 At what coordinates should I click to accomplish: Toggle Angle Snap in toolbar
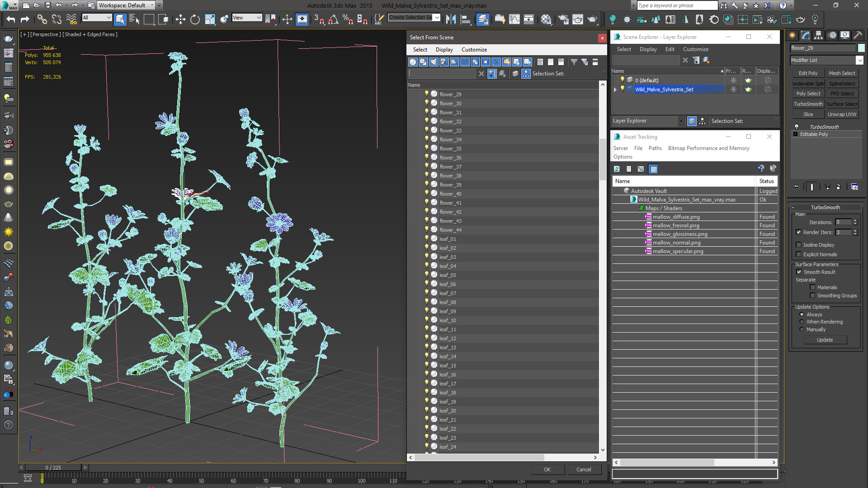334,19
